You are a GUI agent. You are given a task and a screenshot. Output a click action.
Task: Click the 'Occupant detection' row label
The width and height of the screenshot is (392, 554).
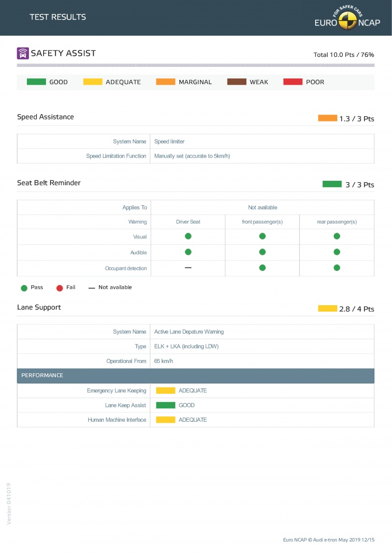(126, 268)
